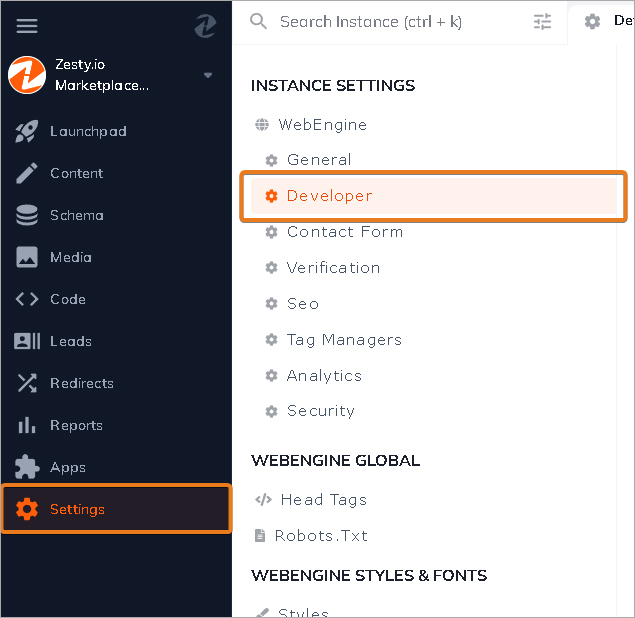Select Settings in the sidebar

tap(116, 509)
